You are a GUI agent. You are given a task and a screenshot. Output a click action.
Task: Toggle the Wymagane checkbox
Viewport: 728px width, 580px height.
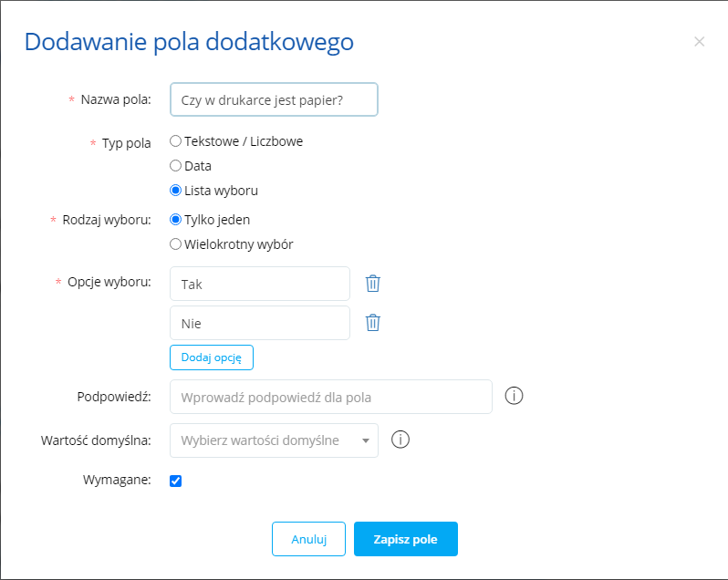point(176,481)
